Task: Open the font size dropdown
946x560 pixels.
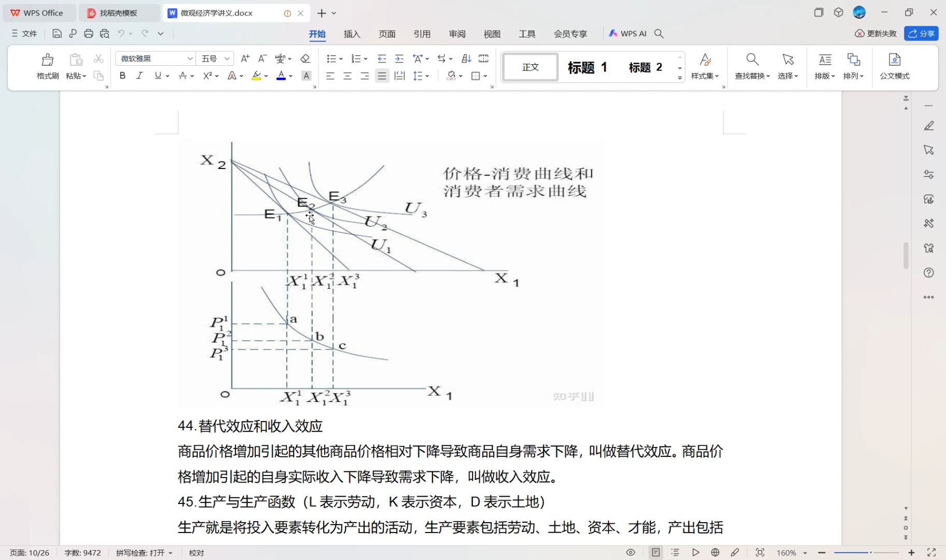Action: (x=227, y=59)
